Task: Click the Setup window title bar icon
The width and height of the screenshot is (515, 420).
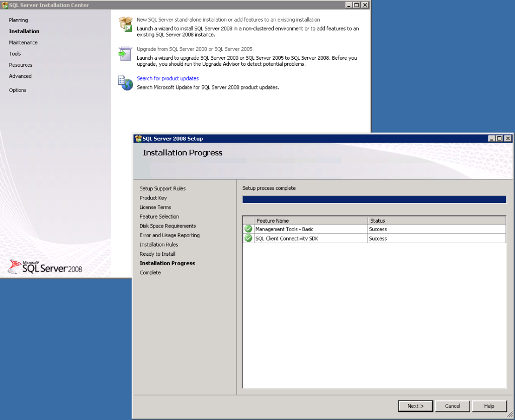Action: click(137, 139)
